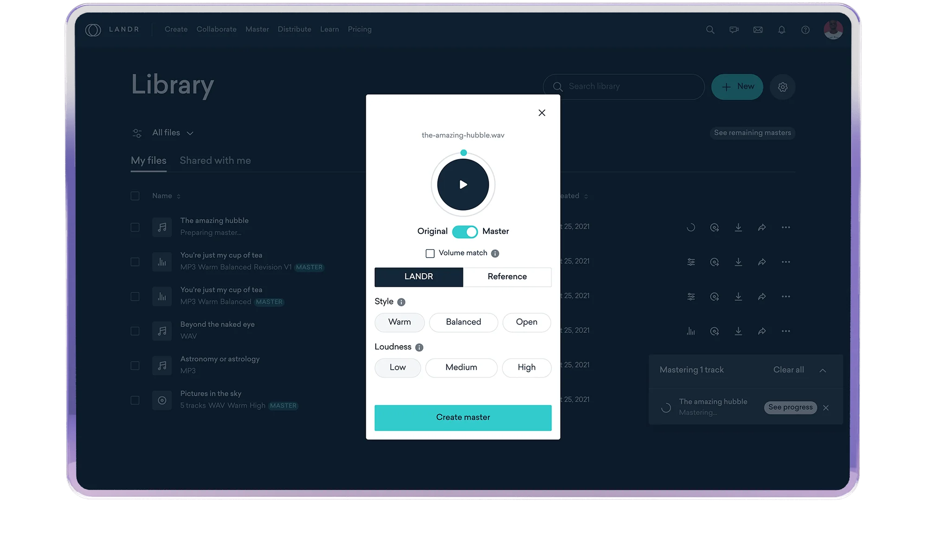Download The amazing hubble track
Viewport: 928px width, 560px height.
[x=738, y=227]
